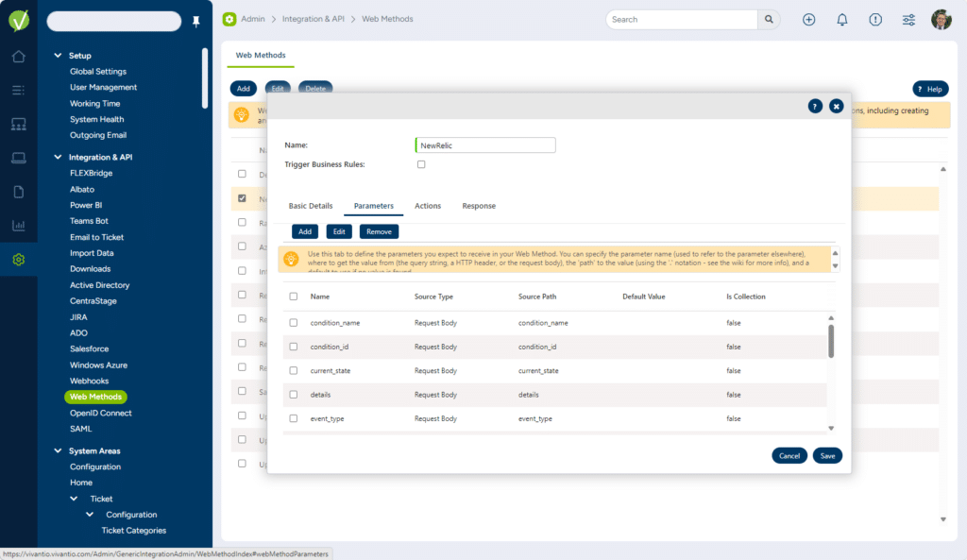Screen dimensions: 967x560
Task: Collapse the Setup section in sidebar
Action: tap(59, 56)
